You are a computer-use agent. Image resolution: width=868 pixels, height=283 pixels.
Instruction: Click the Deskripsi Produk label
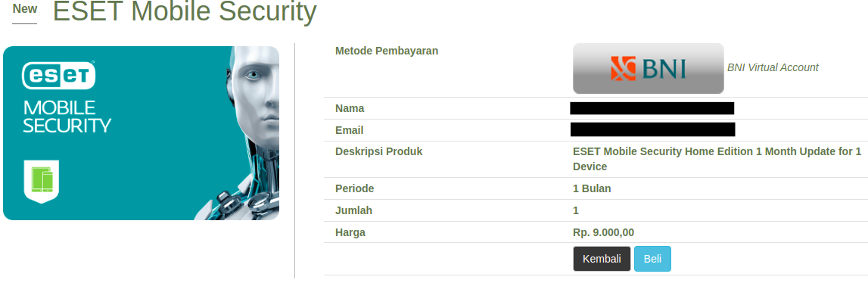378,151
